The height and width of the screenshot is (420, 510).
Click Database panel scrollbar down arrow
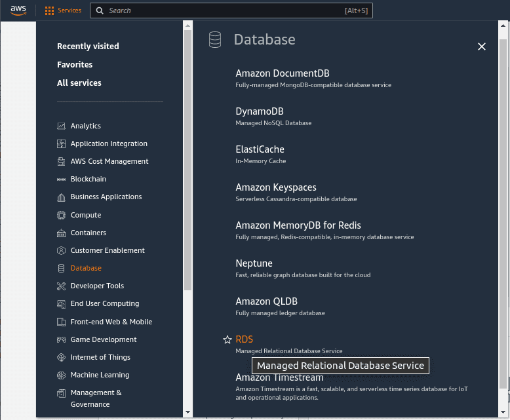(503, 412)
